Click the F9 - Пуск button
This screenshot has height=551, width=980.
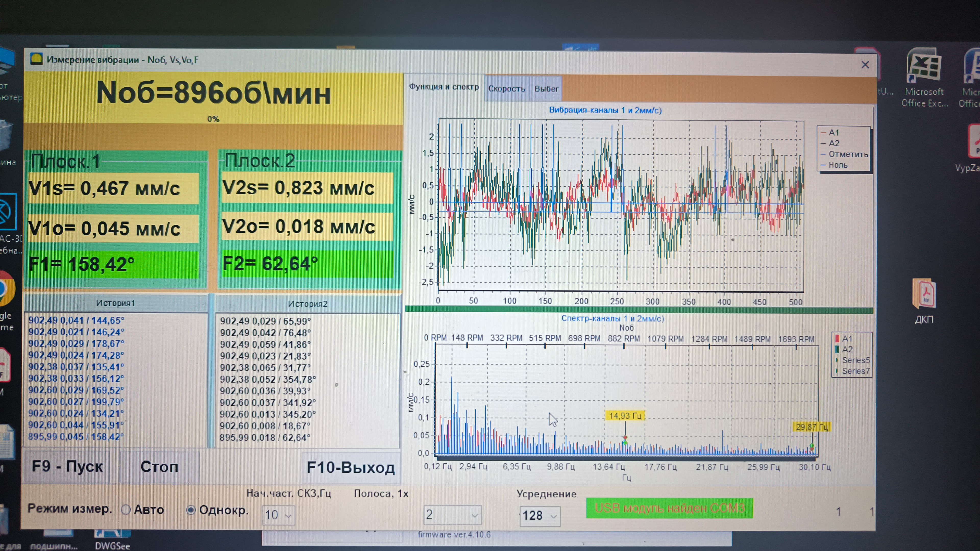coord(67,466)
